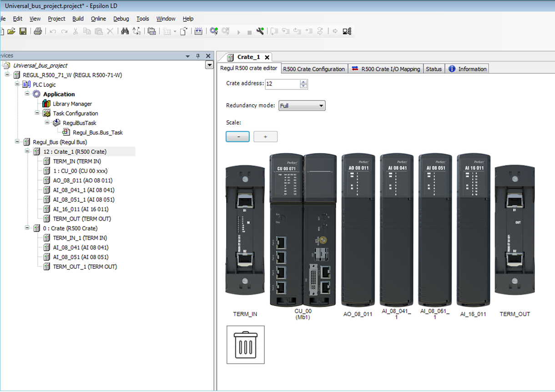Click the network devices icon in toolbar

[347, 31]
